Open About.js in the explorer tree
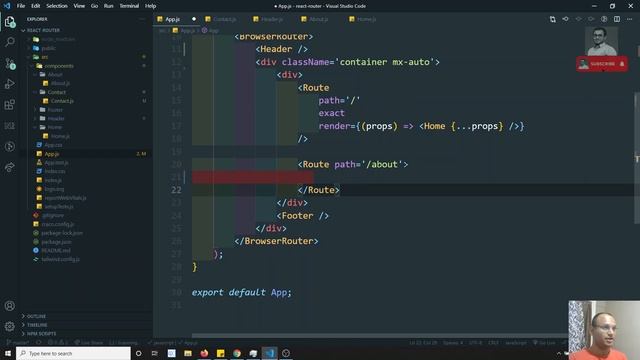The width and height of the screenshot is (640, 360). tap(60, 83)
